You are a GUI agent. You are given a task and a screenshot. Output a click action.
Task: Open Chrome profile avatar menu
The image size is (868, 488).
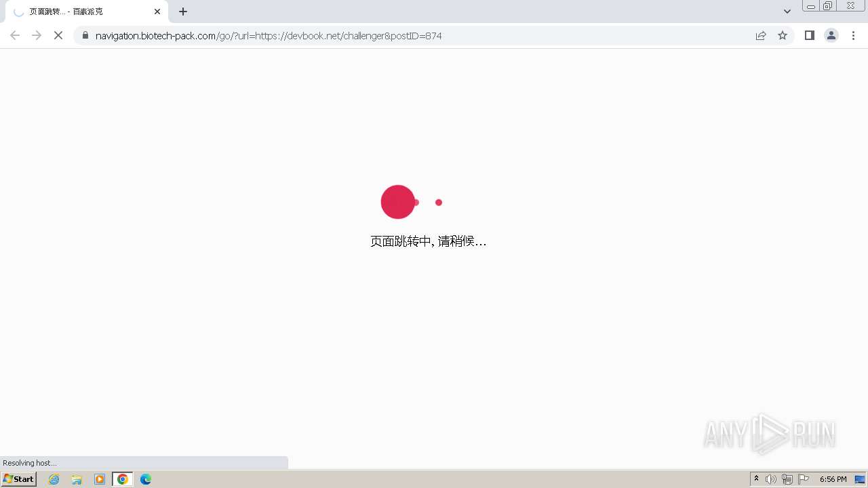[x=831, y=35]
